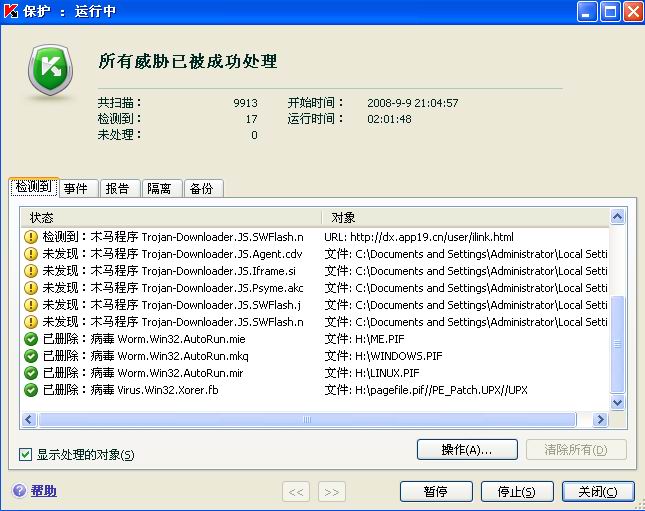Click the green check icon for Worm.Win32.AutoRun.mkq
Screen dimensions: 645x511
[x=31, y=356]
